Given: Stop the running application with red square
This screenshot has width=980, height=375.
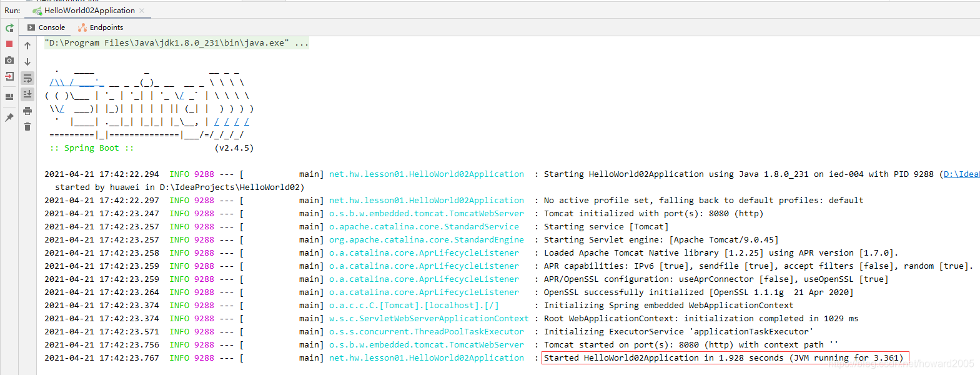Looking at the screenshot, I should pyautogui.click(x=9, y=44).
